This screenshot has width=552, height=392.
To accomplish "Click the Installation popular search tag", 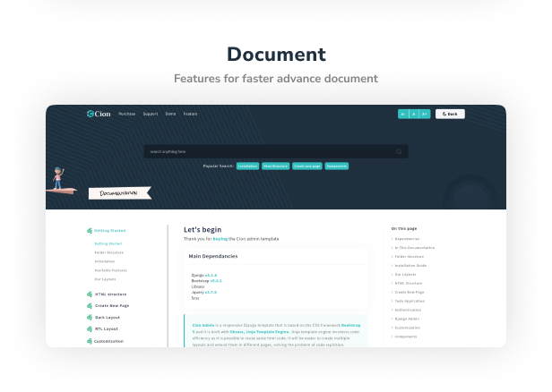I will coord(247,166).
